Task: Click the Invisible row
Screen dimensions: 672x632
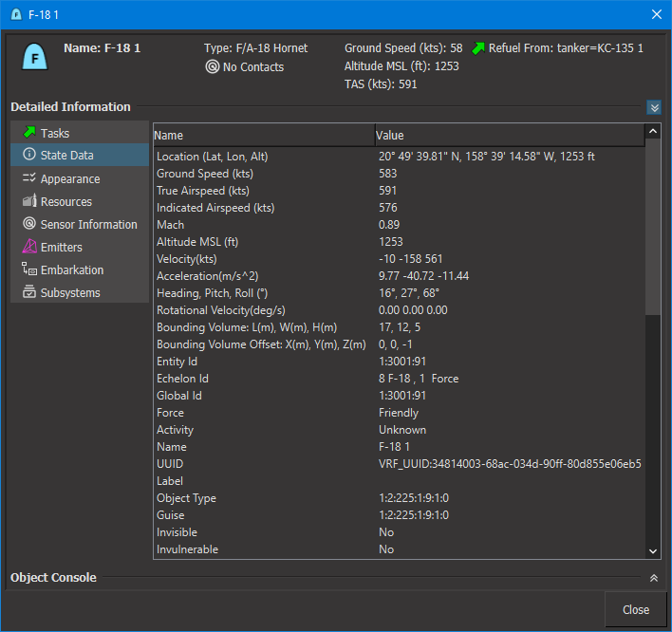Action: 399,532
